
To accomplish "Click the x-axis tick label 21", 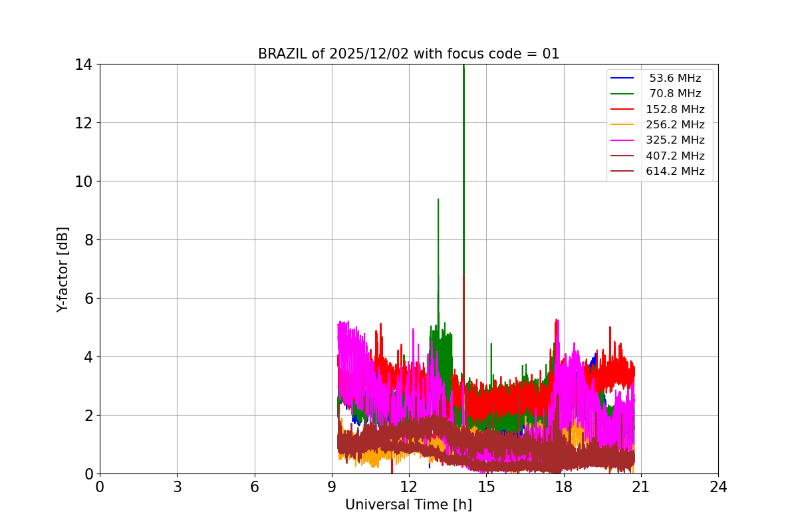I will (640, 487).
